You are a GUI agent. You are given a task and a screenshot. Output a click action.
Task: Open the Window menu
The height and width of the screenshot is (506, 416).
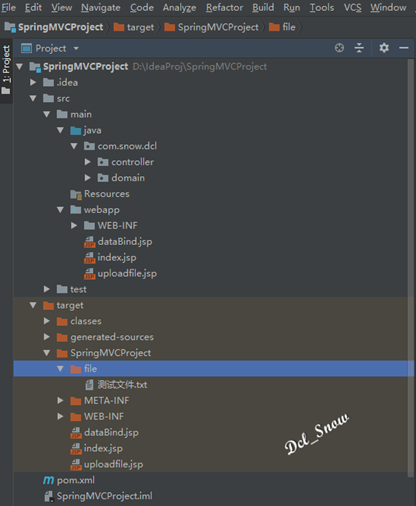click(388, 7)
